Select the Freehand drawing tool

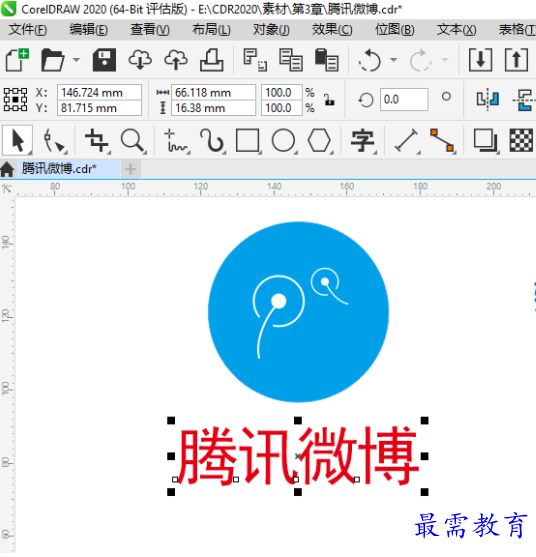coord(176,141)
